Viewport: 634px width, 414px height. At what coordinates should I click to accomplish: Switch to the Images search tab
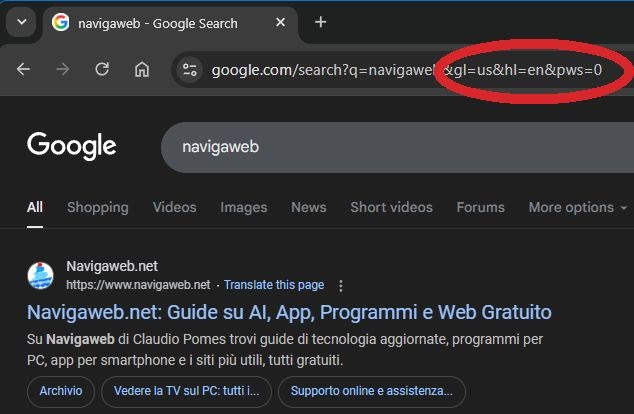(244, 207)
